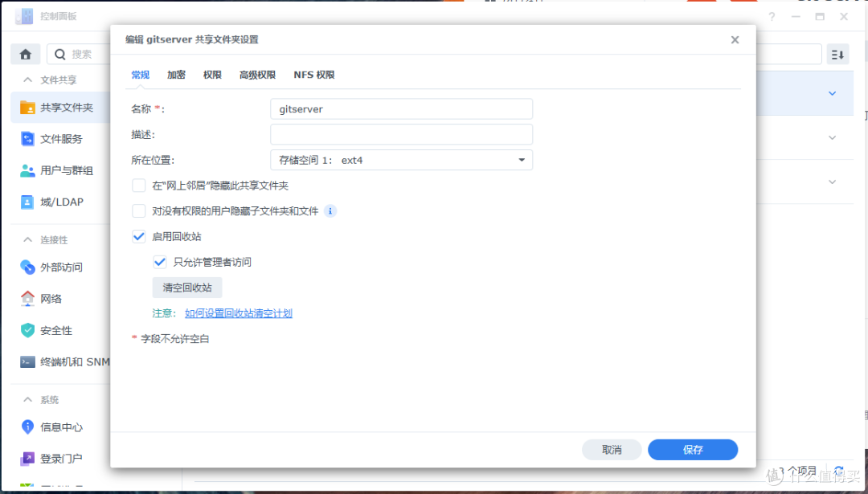
Task: Toggle 对没有权限的用户隐藏子文件夹和文件 checkbox
Action: click(138, 210)
